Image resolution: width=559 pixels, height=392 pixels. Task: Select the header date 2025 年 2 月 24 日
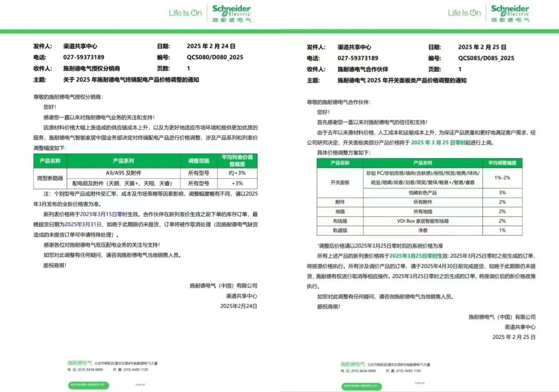pyautogui.click(x=211, y=46)
